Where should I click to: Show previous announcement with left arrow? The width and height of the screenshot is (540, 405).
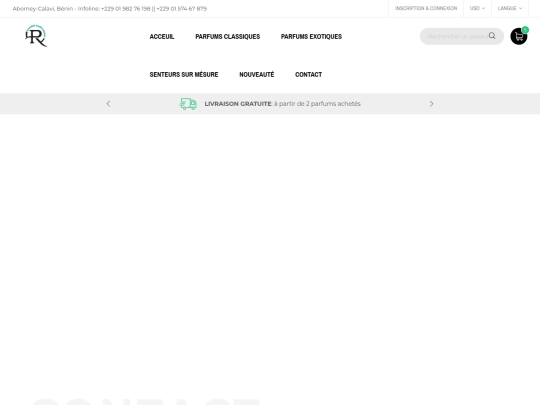[108, 104]
